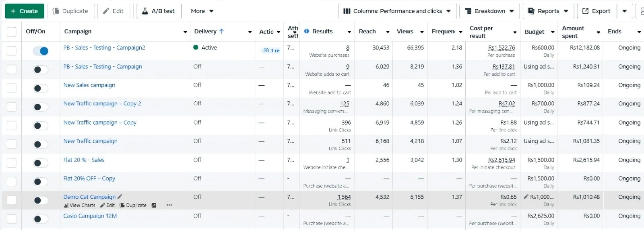Enable the New Sales campaign toggle

41,88
